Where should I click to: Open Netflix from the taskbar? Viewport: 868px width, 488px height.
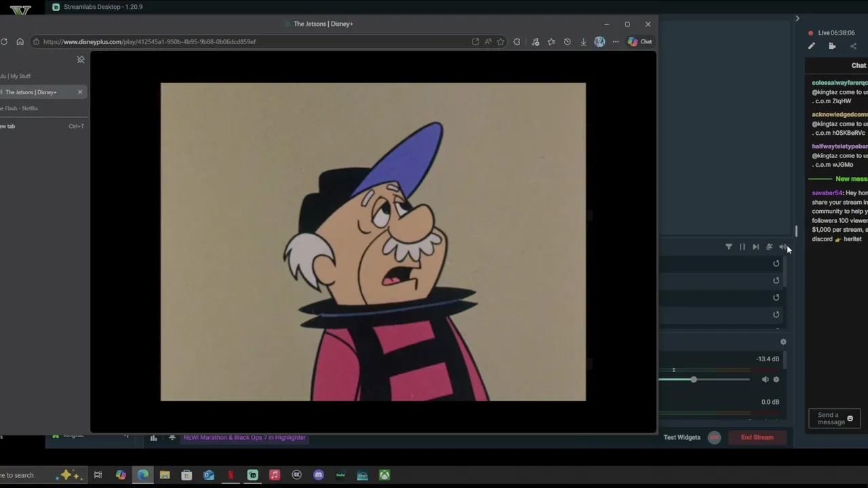[231, 475]
